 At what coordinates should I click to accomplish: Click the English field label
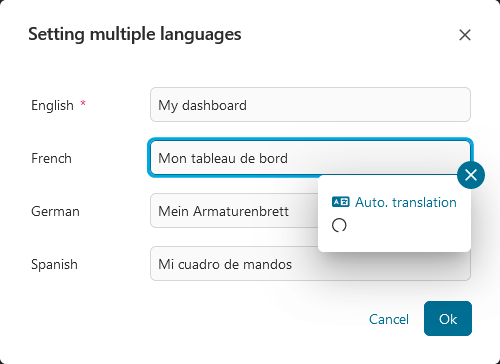point(52,106)
